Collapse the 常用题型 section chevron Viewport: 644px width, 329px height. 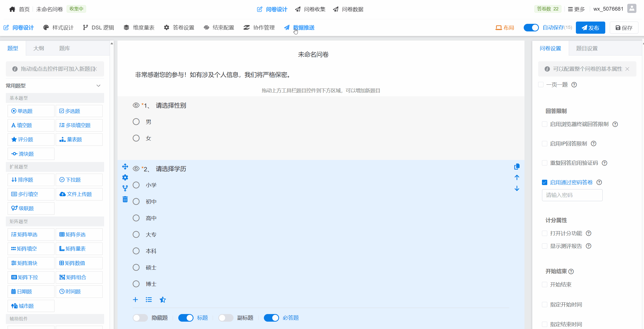(x=99, y=86)
